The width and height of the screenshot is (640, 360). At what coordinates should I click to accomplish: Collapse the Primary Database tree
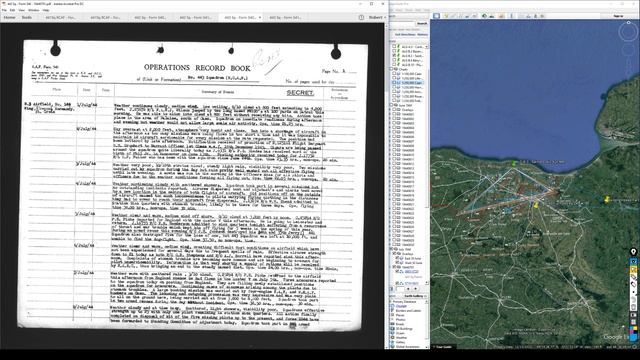pyautogui.click(x=391, y=302)
